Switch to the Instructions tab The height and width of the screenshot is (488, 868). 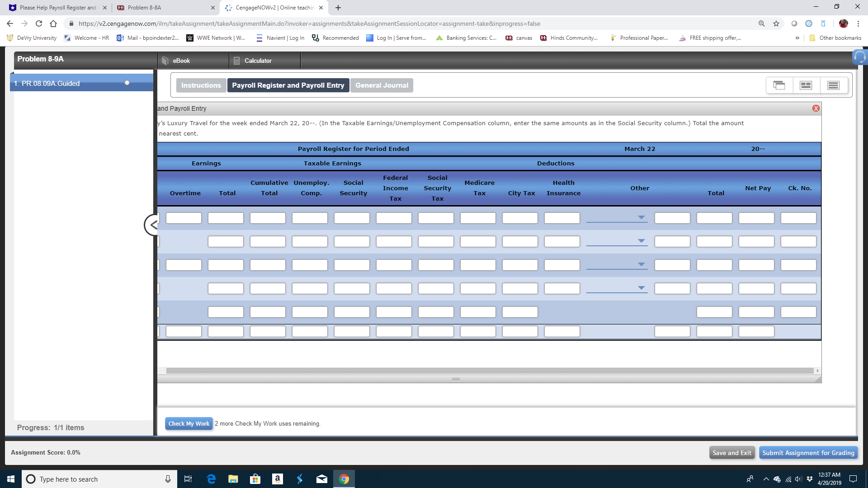tap(201, 85)
